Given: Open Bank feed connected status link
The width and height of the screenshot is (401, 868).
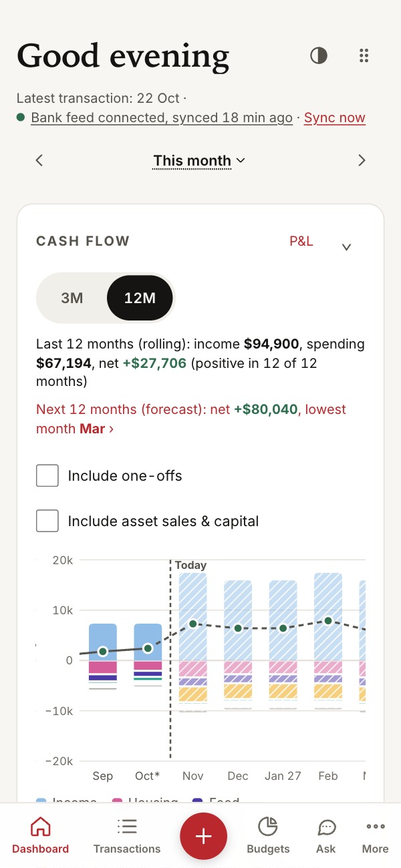Looking at the screenshot, I should (x=162, y=118).
